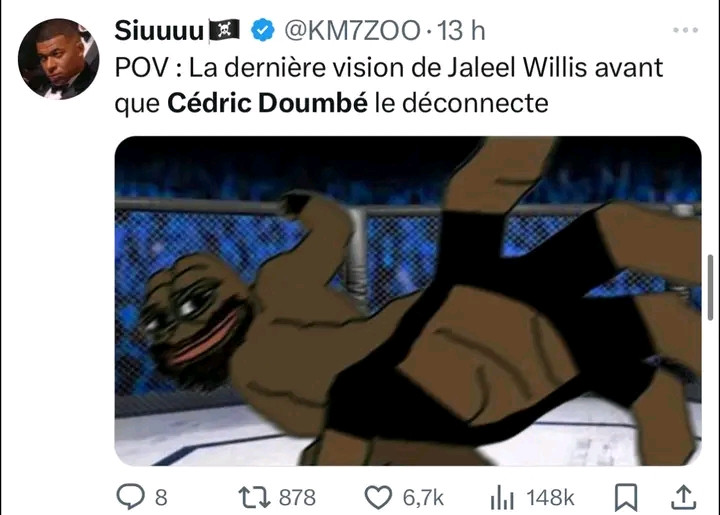The image size is (720, 515).
Task: Visit the @KM7ZOO handle link
Action: pos(352,31)
